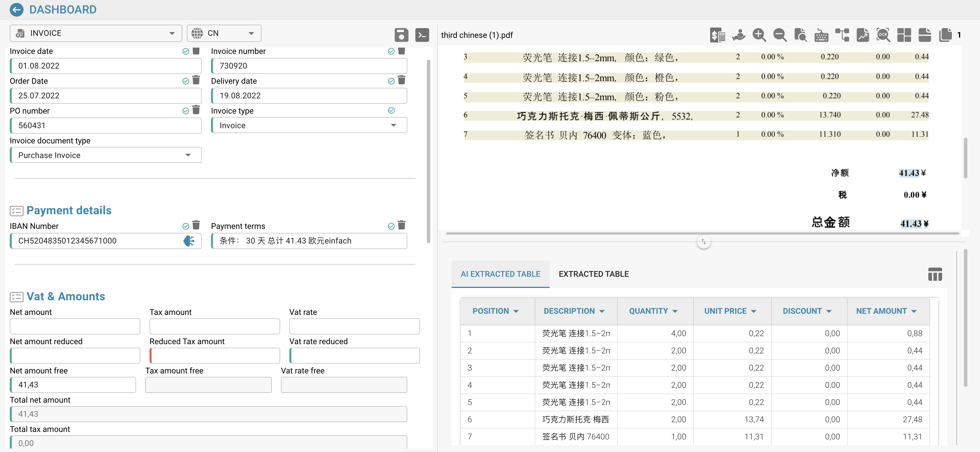Toggle the Payment terms verified checkmark
The width and height of the screenshot is (980, 452).
[x=391, y=226]
